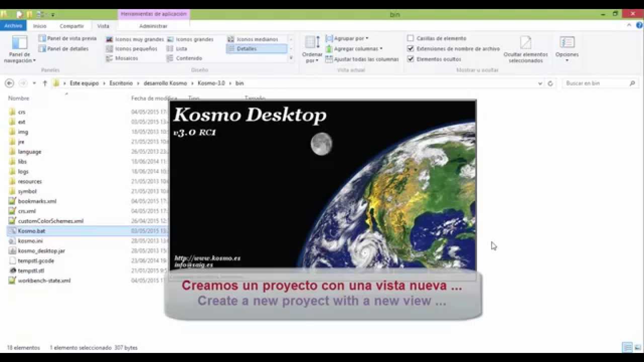The height and width of the screenshot is (362, 644).
Task: Select Contenido layout
Action: pos(185,58)
